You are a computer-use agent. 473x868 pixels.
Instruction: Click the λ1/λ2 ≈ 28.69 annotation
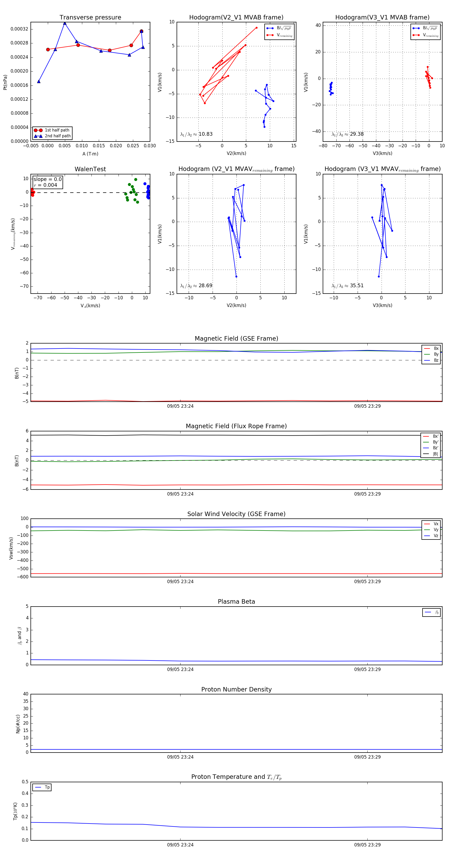click(196, 286)
